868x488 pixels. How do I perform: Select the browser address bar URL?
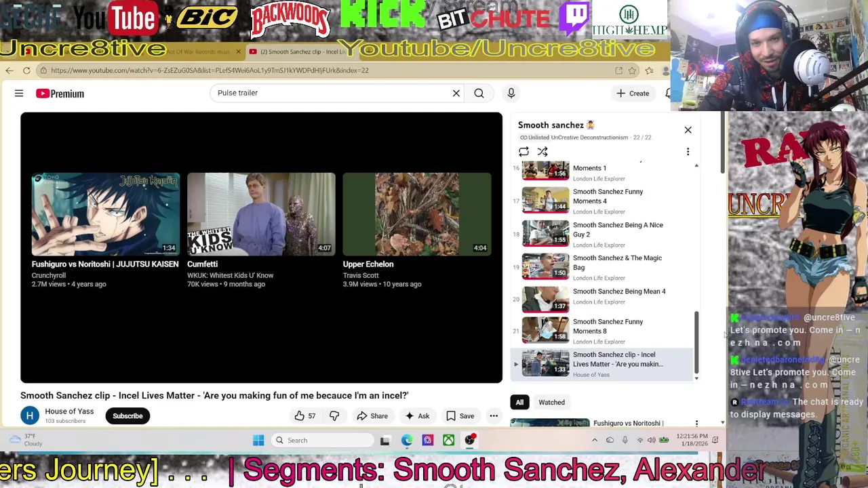210,70
